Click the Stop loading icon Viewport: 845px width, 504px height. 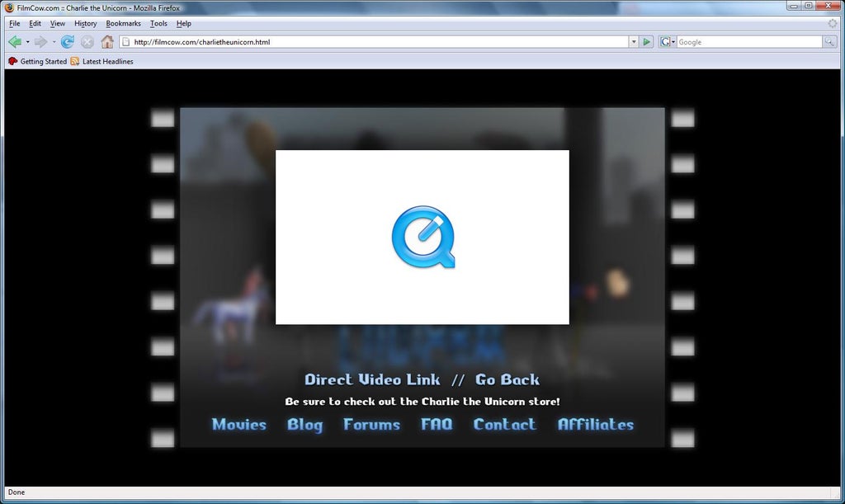(x=87, y=41)
